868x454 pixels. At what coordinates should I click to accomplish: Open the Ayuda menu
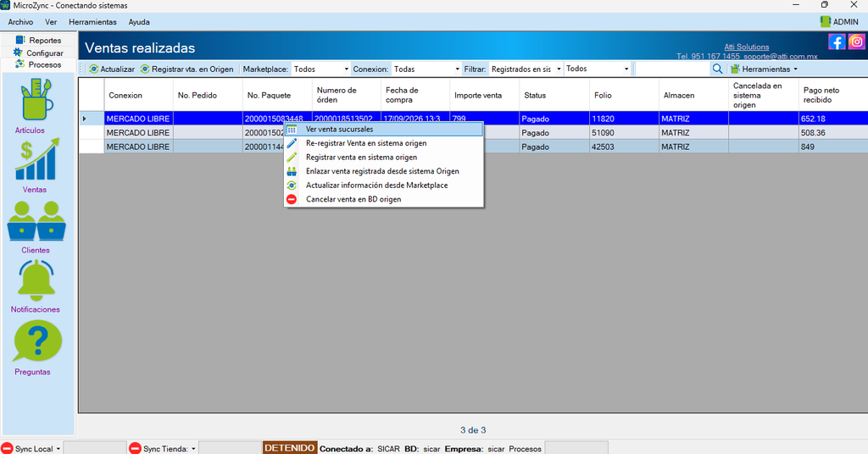click(x=139, y=22)
